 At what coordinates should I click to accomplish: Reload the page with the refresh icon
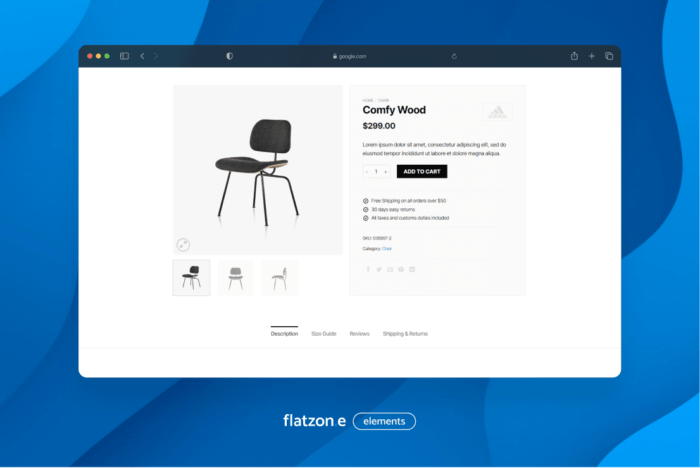pyautogui.click(x=454, y=56)
